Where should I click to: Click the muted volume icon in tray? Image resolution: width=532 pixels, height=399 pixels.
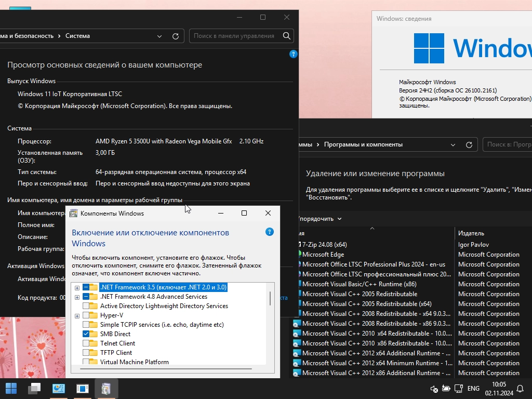click(x=434, y=389)
